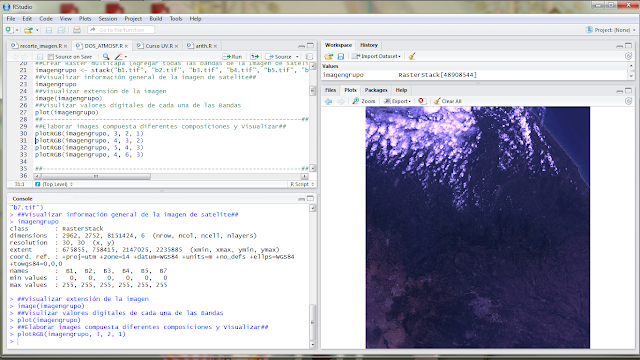Click the Print icon in main toolbar

[x=77, y=30]
